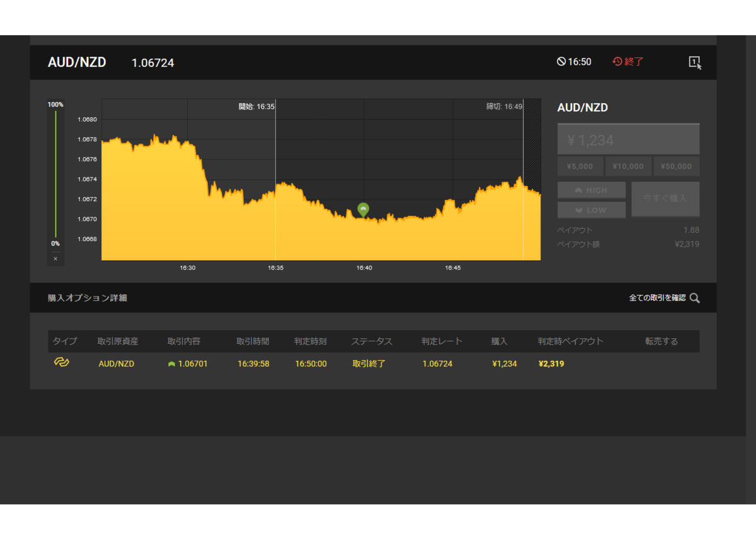Click the AUD/NZD title in order panel
This screenshot has height=539, width=756.
tap(583, 108)
